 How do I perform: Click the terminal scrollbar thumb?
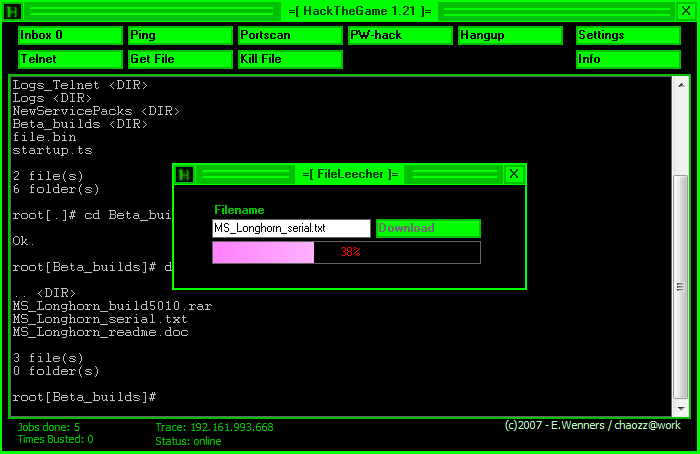click(x=681, y=287)
